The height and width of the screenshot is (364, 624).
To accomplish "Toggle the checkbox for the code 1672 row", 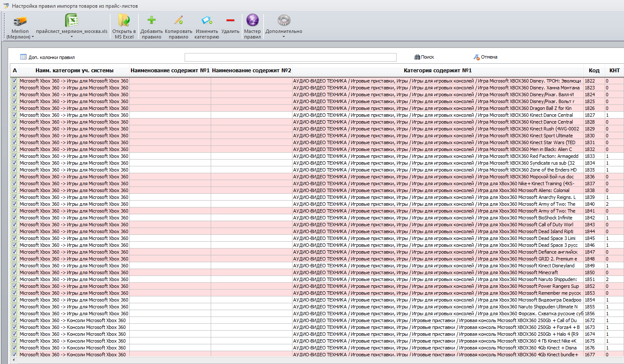I will click(14, 320).
